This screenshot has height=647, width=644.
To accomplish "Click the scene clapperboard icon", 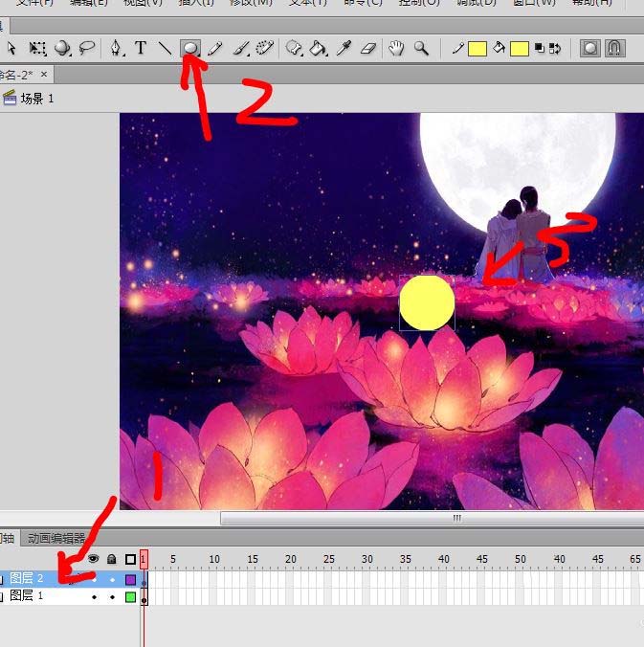I will (9, 99).
